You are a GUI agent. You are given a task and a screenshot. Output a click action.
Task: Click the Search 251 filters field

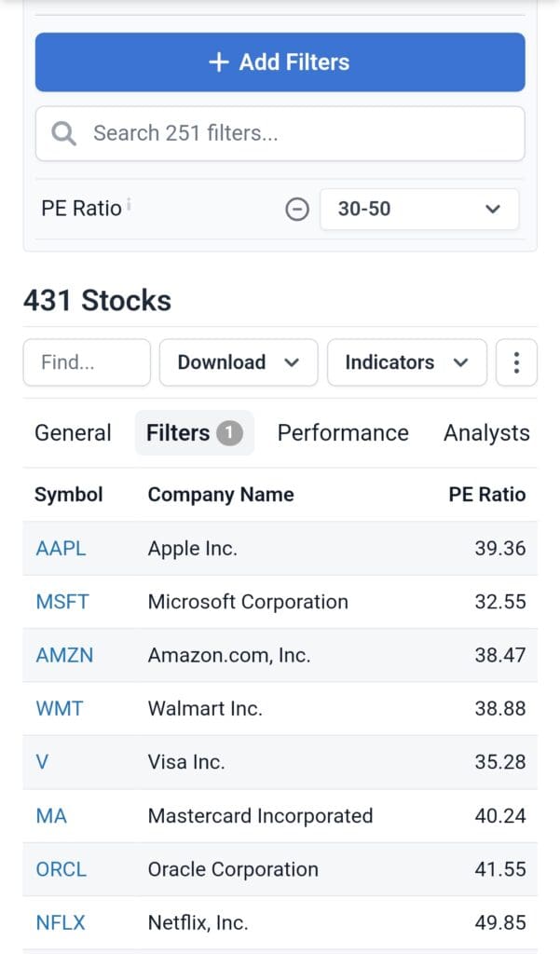click(x=298, y=133)
